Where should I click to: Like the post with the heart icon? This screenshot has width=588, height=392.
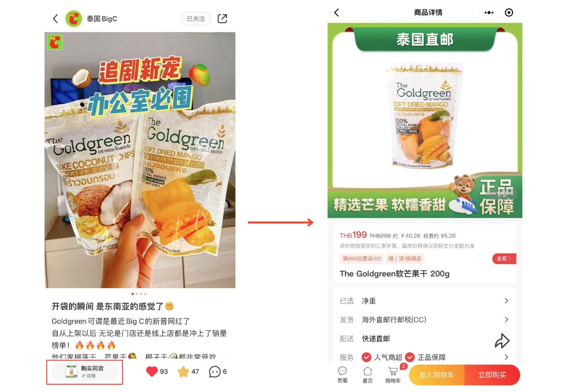pyautogui.click(x=152, y=371)
